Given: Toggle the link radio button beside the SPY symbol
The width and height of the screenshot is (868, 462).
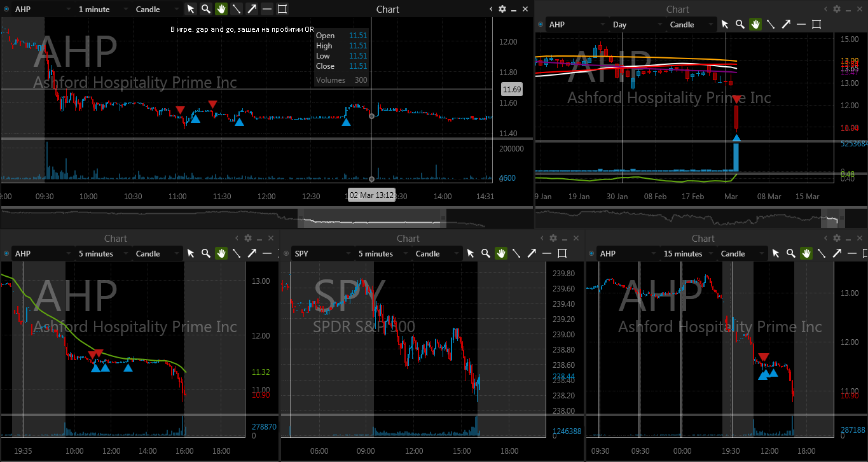Looking at the screenshot, I should [286, 253].
